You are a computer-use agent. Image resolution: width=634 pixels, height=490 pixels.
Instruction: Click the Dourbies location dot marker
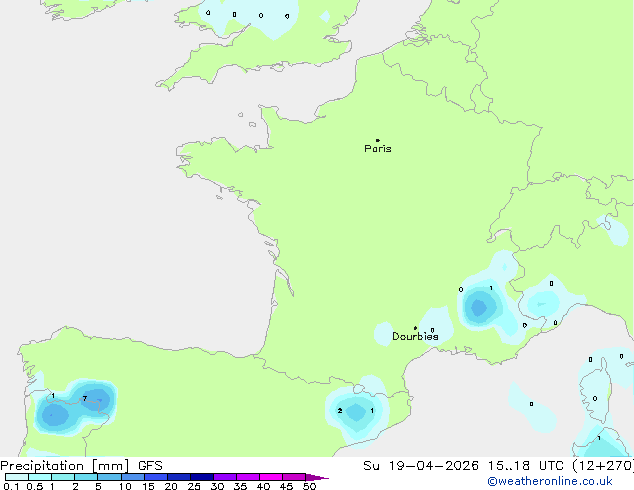click(x=415, y=328)
